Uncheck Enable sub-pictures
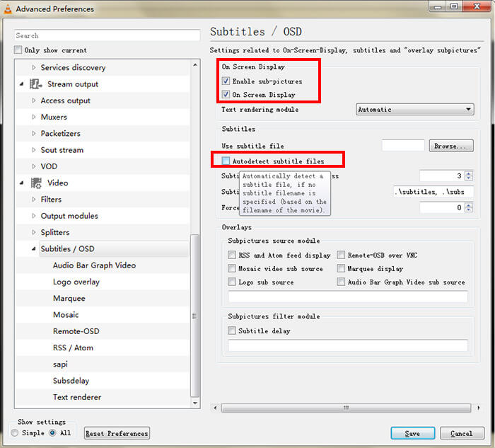 click(x=226, y=81)
